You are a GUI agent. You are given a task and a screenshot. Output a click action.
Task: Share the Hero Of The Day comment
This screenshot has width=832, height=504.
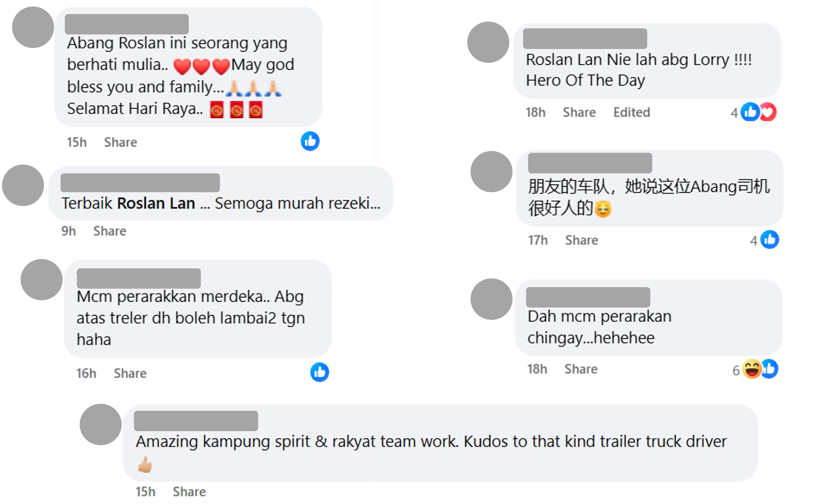[x=579, y=112]
